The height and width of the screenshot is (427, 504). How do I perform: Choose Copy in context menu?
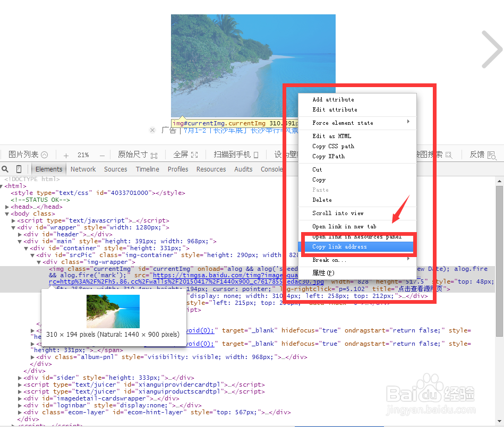tap(357, 180)
